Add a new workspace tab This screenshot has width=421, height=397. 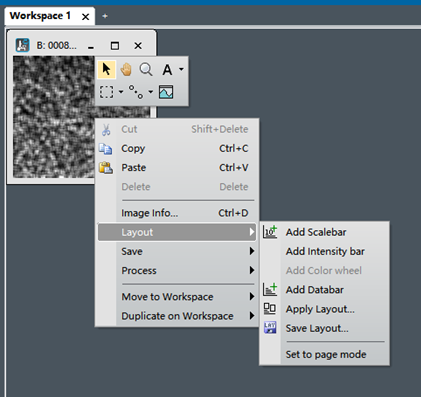pos(105,16)
